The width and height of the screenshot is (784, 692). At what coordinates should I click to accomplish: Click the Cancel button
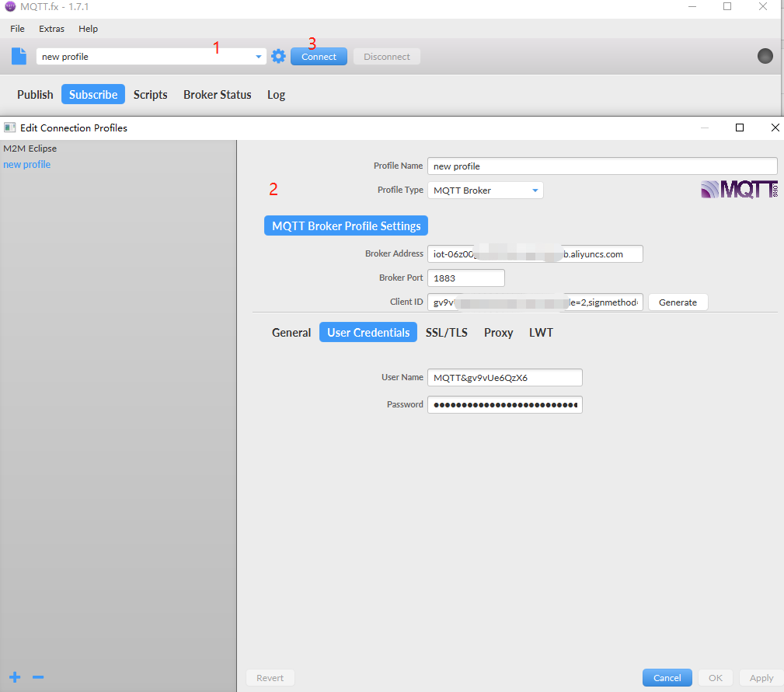pos(667,677)
